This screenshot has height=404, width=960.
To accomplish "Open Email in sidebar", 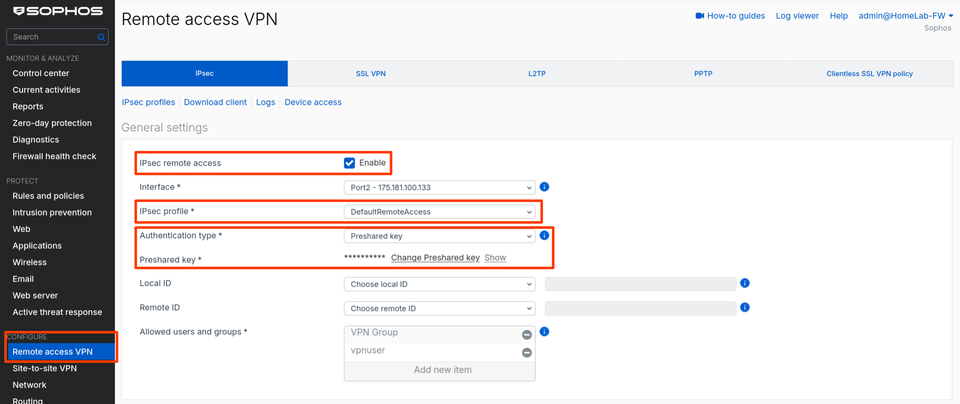I will (23, 279).
